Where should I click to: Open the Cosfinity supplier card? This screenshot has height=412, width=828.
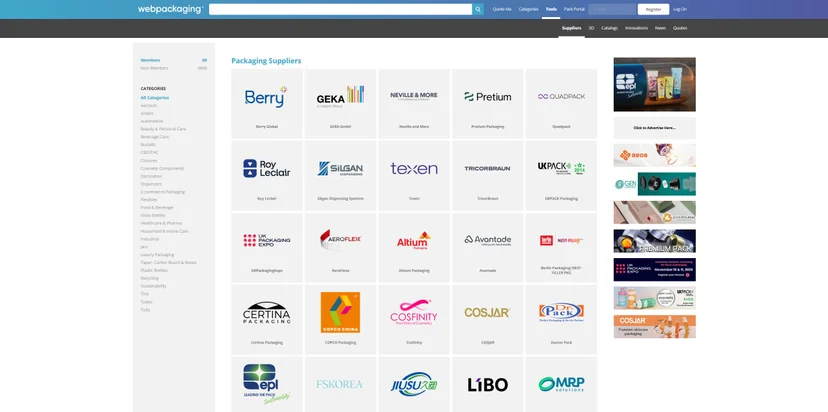[414, 319]
